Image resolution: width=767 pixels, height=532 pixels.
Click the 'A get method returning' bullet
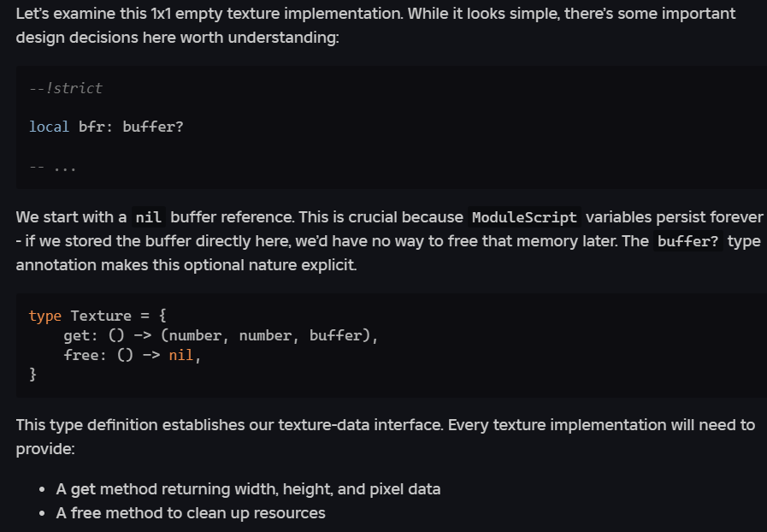pos(248,489)
